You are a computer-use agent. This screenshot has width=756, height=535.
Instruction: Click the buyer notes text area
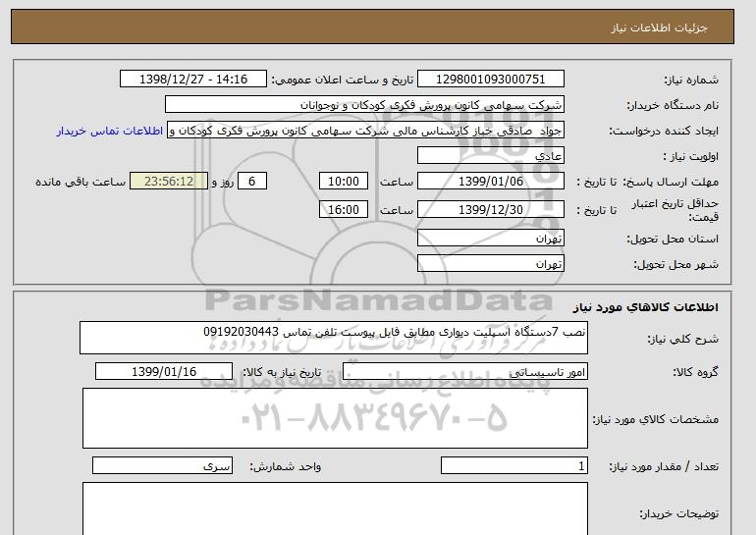(x=335, y=508)
